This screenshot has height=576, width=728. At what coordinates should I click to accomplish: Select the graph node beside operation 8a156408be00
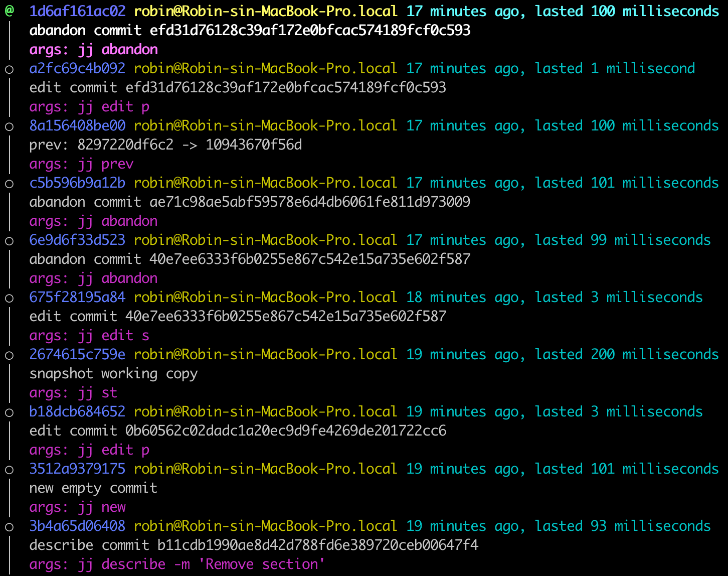[x=9, y=126]
